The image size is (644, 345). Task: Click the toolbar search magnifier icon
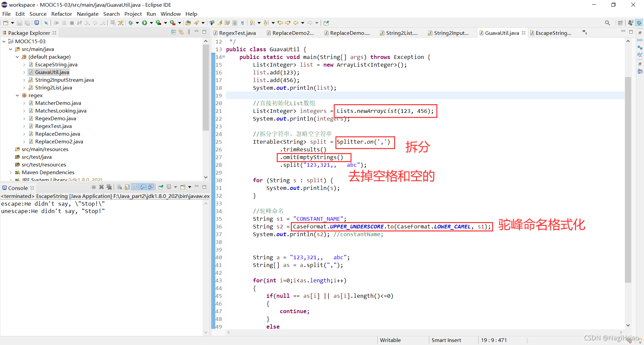coord(607,23)
